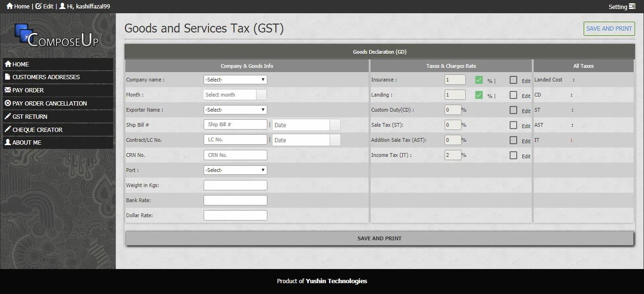
Task: Open the Port select dropdown
Action: [x=235, y=170]
